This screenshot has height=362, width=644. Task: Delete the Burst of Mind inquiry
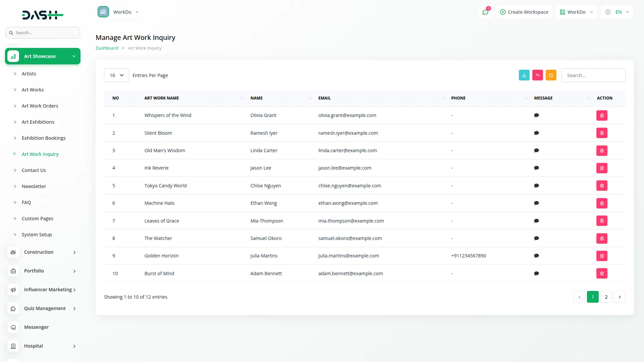[x=602, y=274]
